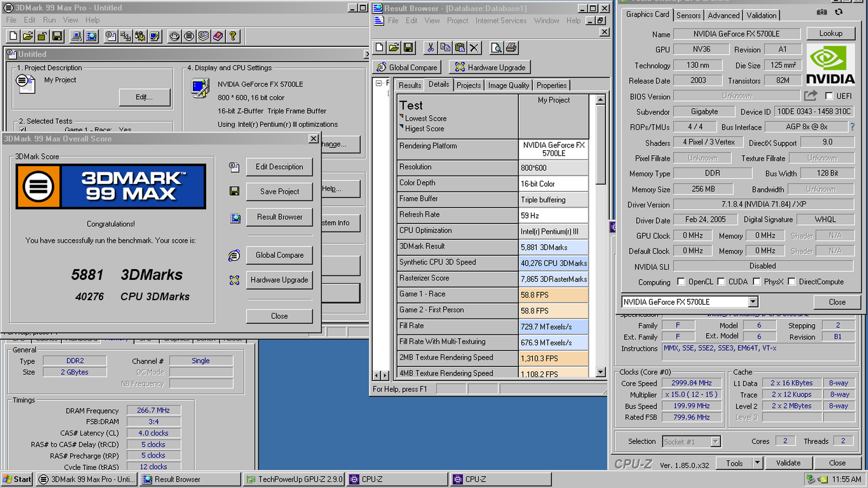Click BIOS share/export arrow icon in GPU-Z
This screenshot has width=868, height=488.
coord(811,95)
